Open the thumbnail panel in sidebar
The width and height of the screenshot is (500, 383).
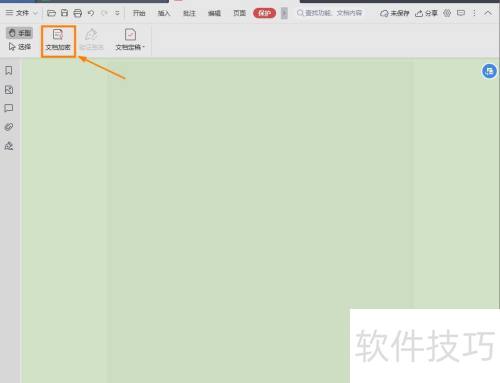tap(9, 89)
